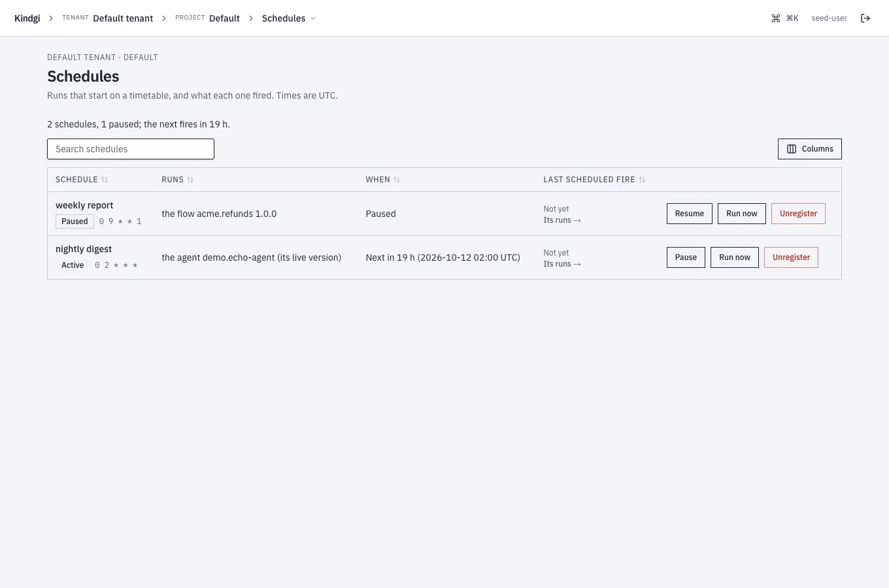
Task: Unregister the weekly report schedule
Action: 798,214
